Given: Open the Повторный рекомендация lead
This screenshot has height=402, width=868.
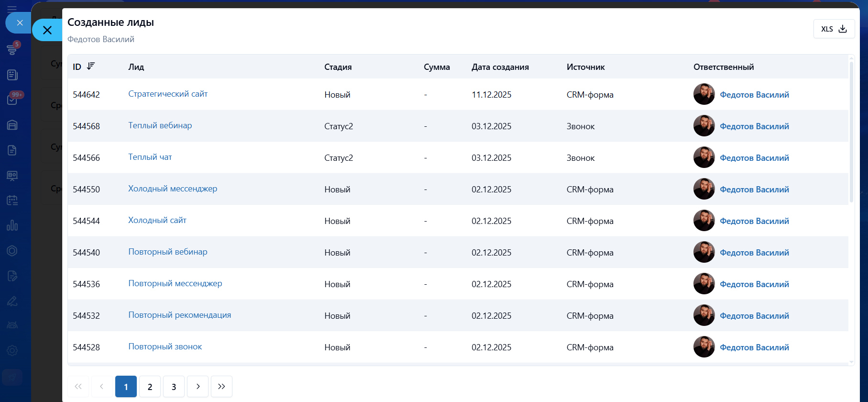Looking at the screenshot, I should point(179,315).
